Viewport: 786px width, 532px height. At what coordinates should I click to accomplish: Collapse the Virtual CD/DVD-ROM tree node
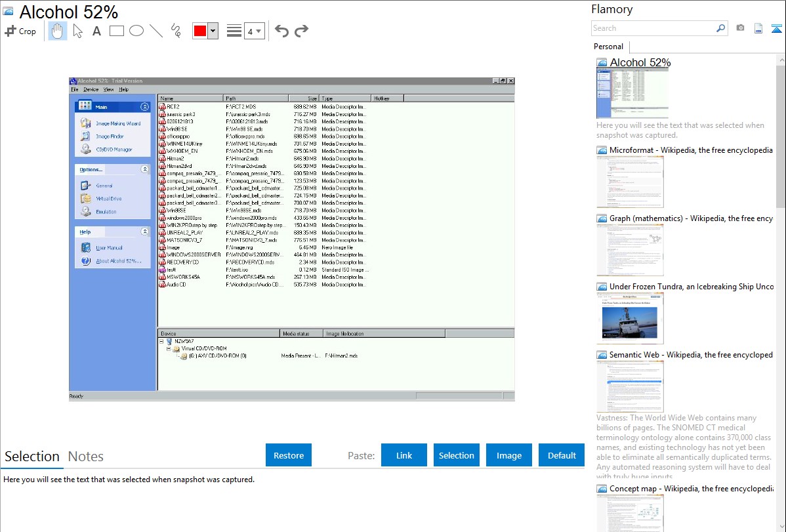(169, 348)
